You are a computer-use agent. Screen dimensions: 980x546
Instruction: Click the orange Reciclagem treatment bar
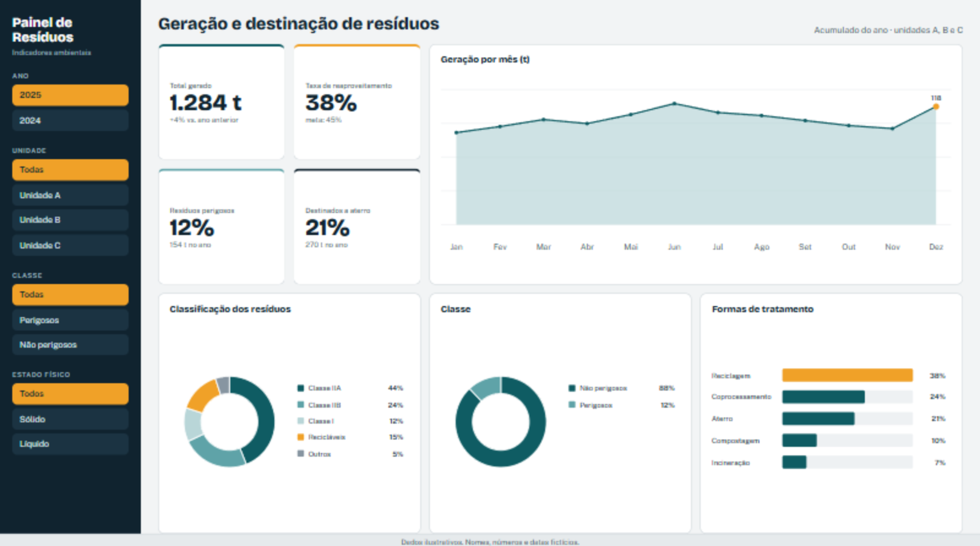[847, 375]
